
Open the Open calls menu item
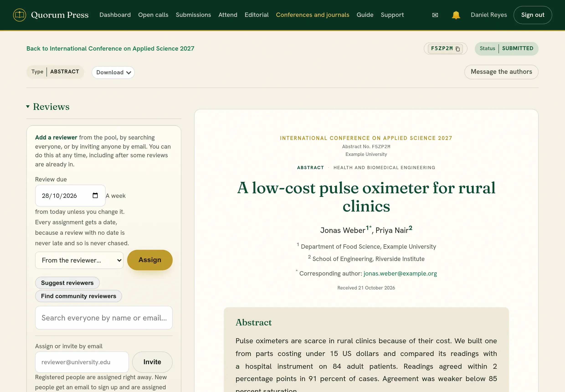[153, 15]
